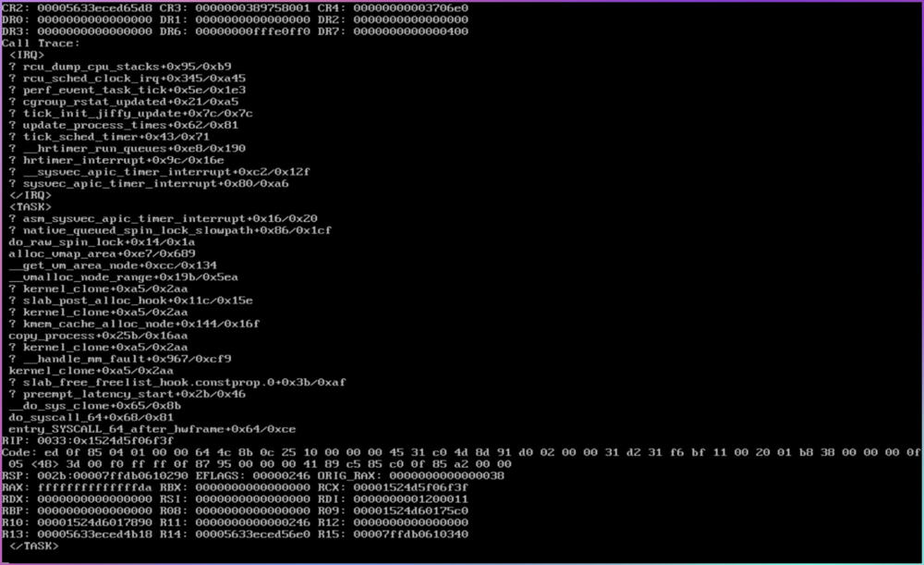Click the 'rcu_sched_clock_irq+0x345/0xa45' line

coord(128,79)
